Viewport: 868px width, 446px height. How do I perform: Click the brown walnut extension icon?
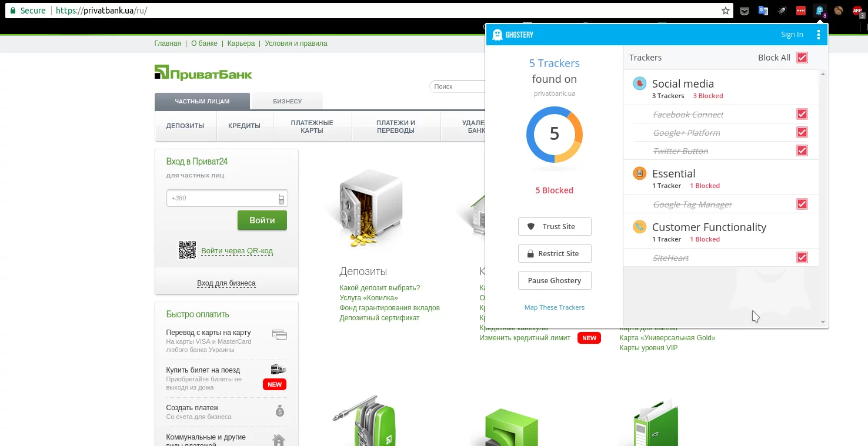839,11
